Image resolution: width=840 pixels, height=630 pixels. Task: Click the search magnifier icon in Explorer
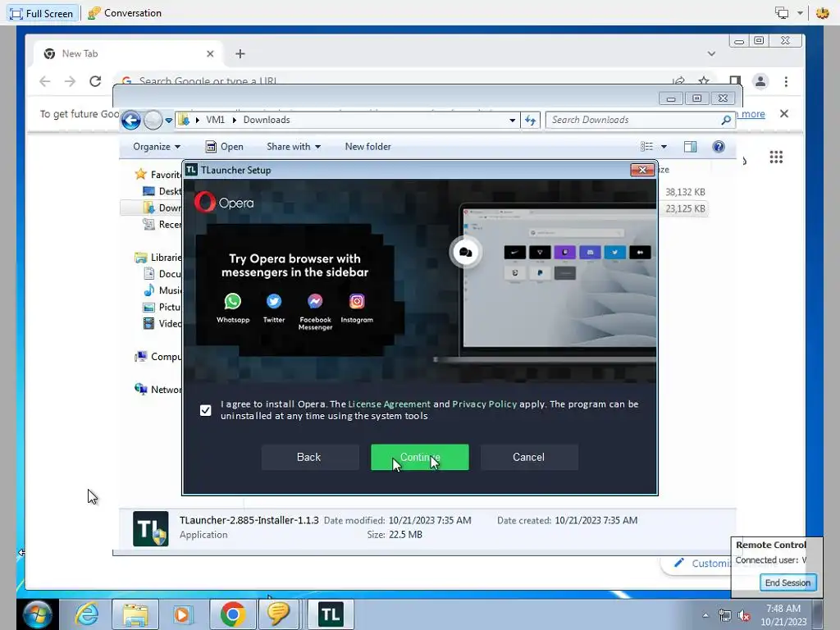tap(726, 120)
